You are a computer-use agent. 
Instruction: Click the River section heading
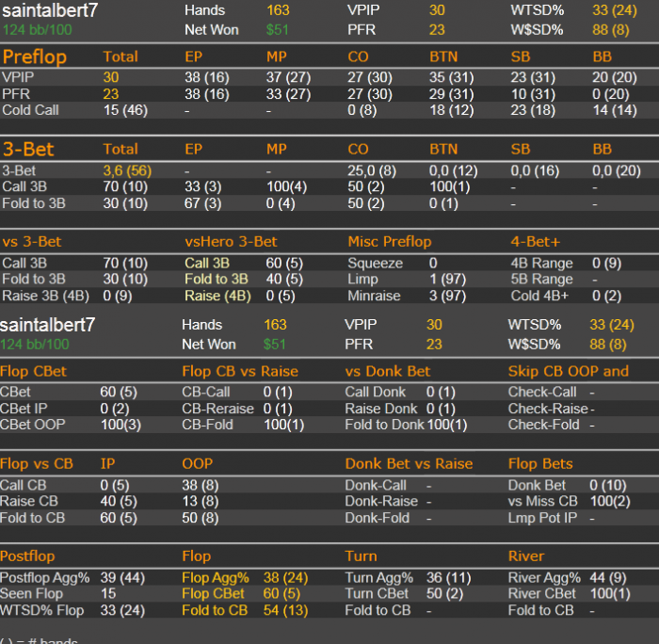526,556
